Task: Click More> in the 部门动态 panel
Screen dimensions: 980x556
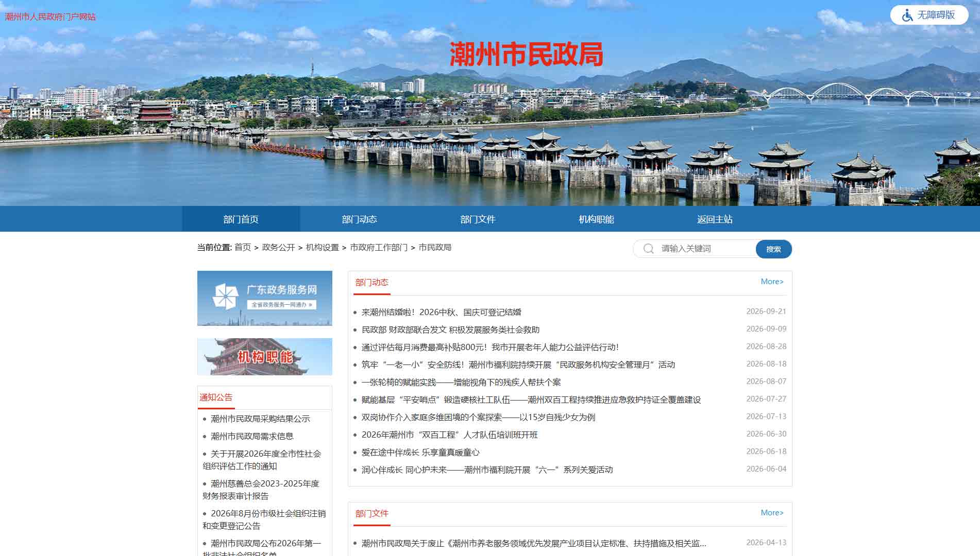Action: point(772,282)
